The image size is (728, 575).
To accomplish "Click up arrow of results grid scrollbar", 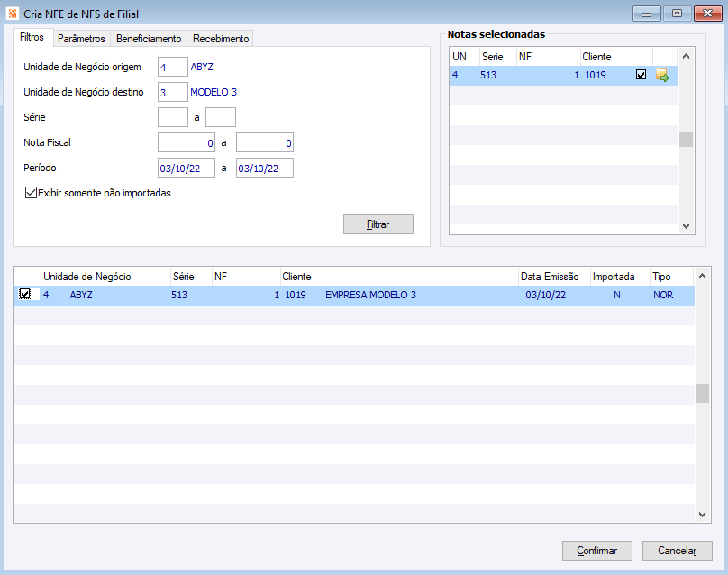I will point(702,277).
